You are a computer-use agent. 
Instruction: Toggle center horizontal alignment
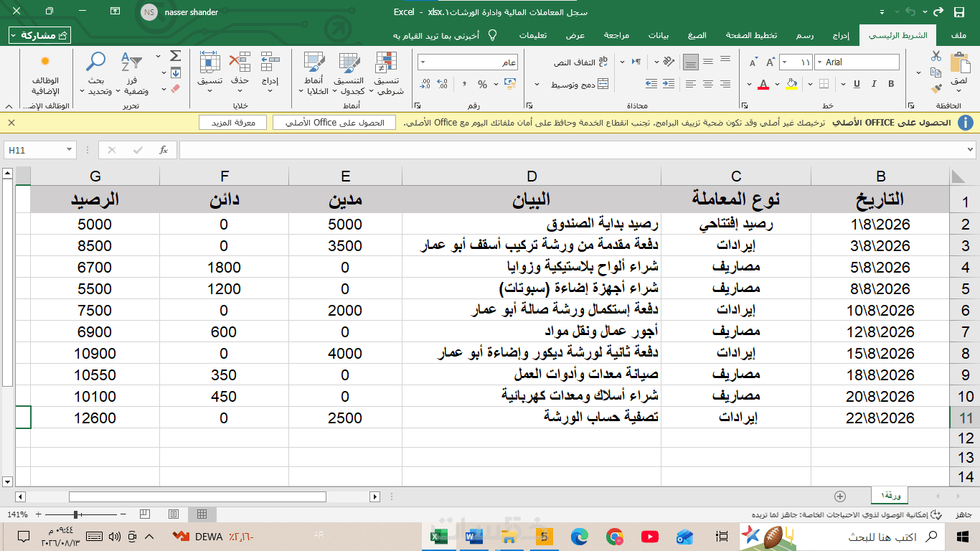tap(708, 84)
